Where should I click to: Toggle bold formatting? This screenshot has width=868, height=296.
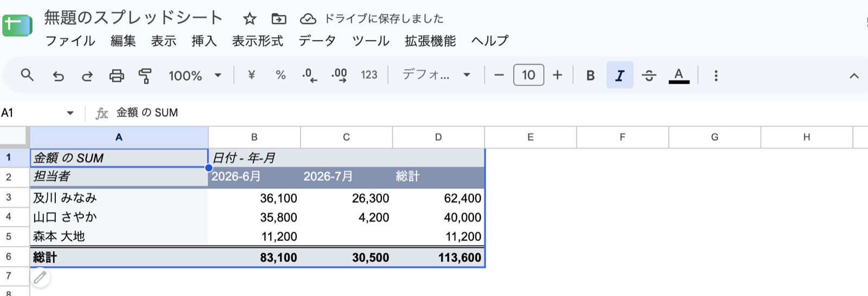(x=590, y=75)
